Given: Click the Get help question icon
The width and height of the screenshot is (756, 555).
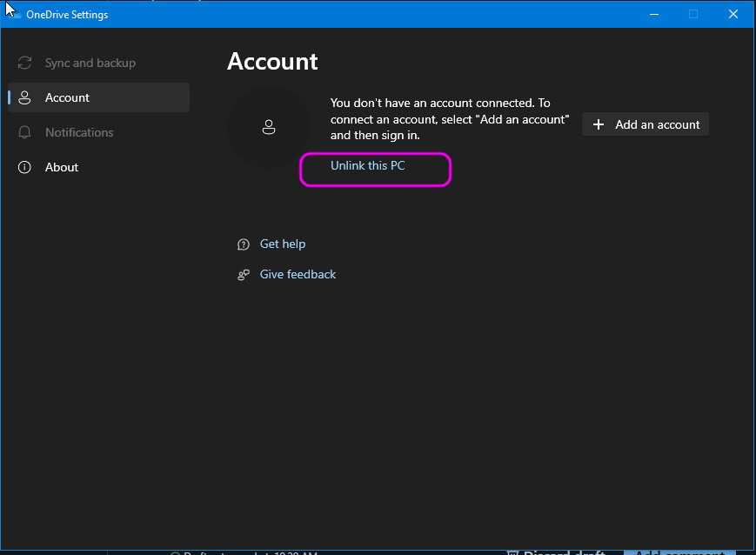Looking at the screenshot, I should point(244,244).
